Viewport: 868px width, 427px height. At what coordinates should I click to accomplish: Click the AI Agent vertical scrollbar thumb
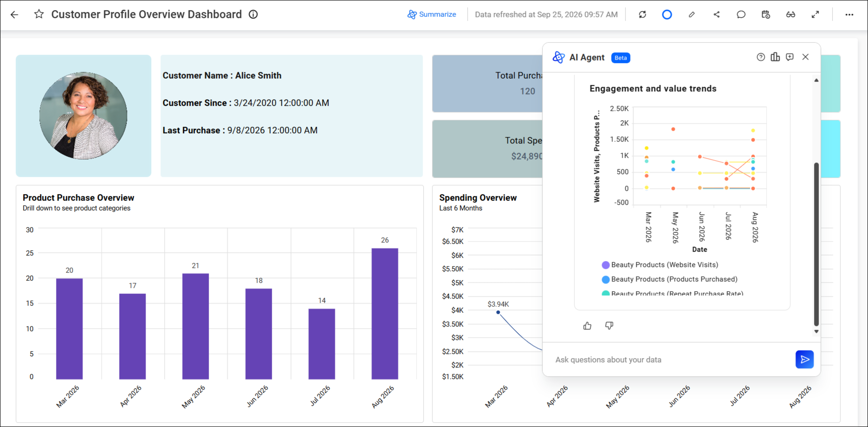[x=816, y=245]
